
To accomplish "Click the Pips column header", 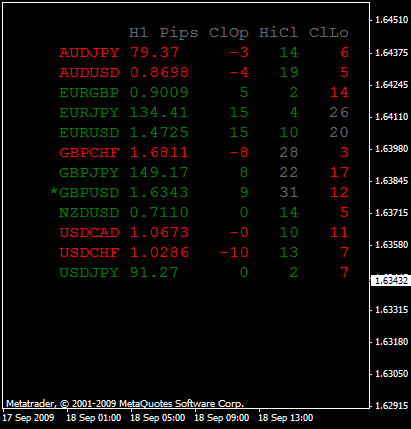I will 179,33.
